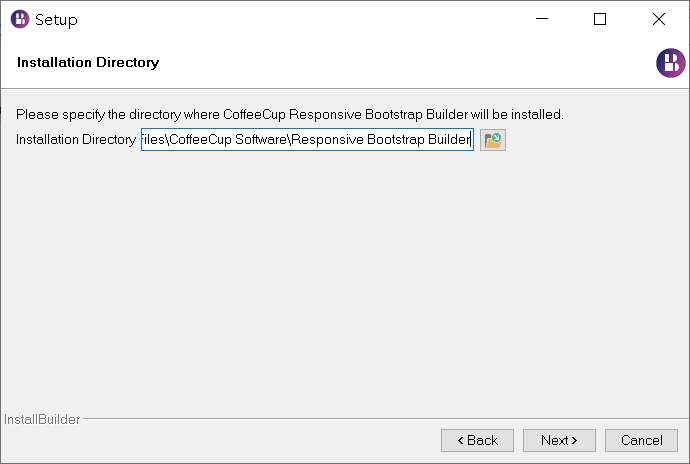Maximize the Setup window
Image resolution: width=690 pixels, height=464 pixels.
click(x=600, y=19)
